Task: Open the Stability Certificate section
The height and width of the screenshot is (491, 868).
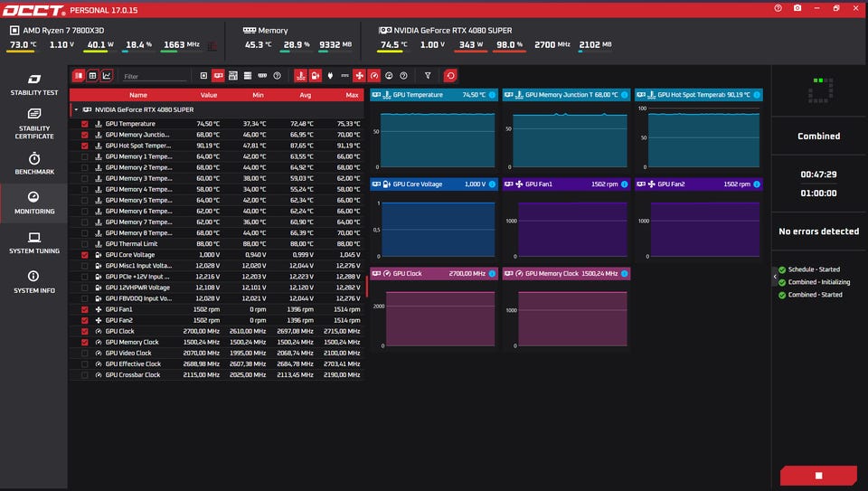Action: point(33,124)
